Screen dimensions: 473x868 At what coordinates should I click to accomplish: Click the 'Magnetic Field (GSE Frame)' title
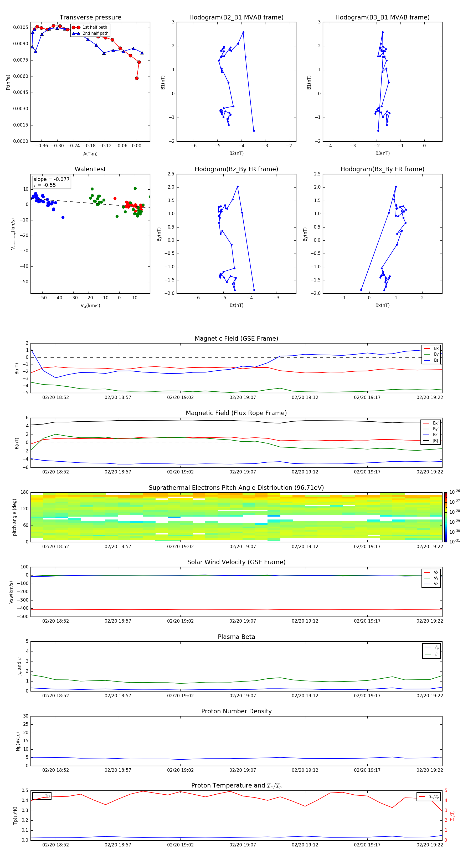(x=236, y=339)
